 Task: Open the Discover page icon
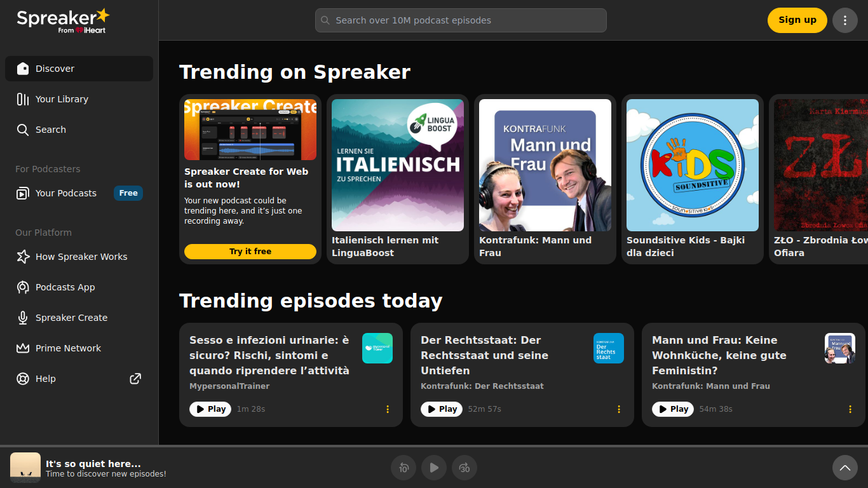[x=23, y=69]
